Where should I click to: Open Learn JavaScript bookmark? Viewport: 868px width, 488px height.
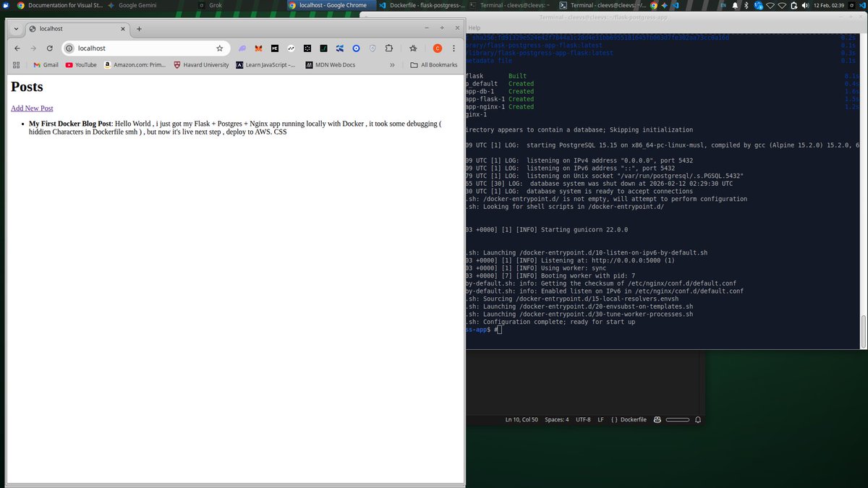[265, 64]
